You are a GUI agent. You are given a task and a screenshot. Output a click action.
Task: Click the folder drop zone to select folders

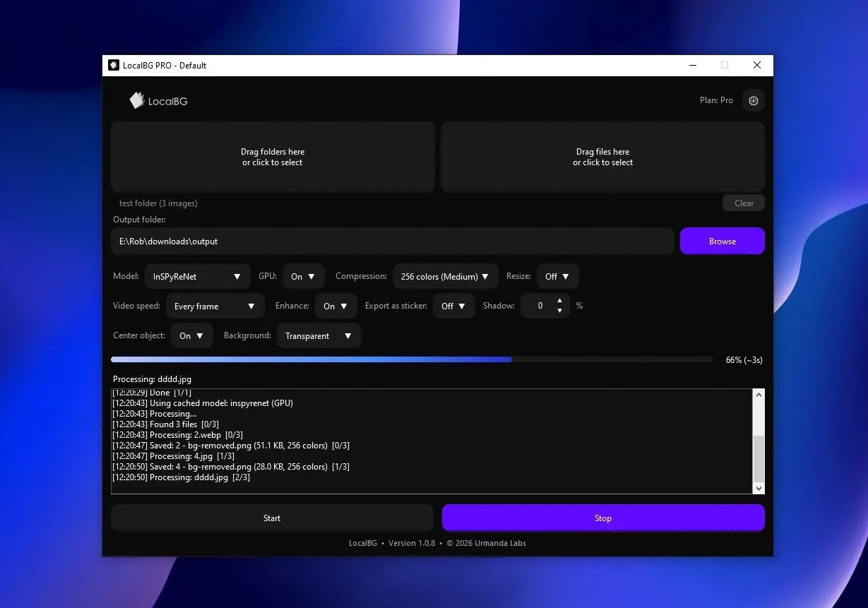273,157
